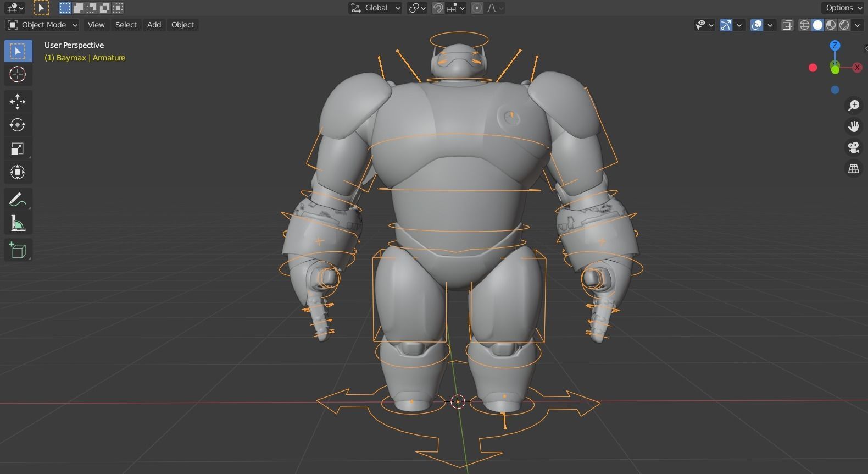Click the halo ring control above head
This screenshot has width=868, height=474.
coord(459,40)
